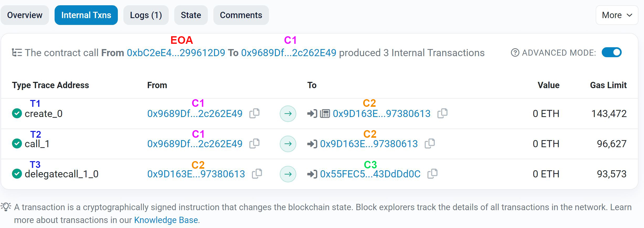Click the green checkmark next to delegatecall_1_0

click(17, 174)
